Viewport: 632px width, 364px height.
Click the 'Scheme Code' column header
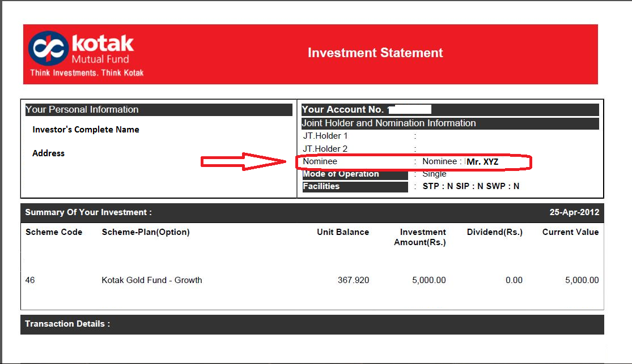pyautogui.click(x=54, y=232)
